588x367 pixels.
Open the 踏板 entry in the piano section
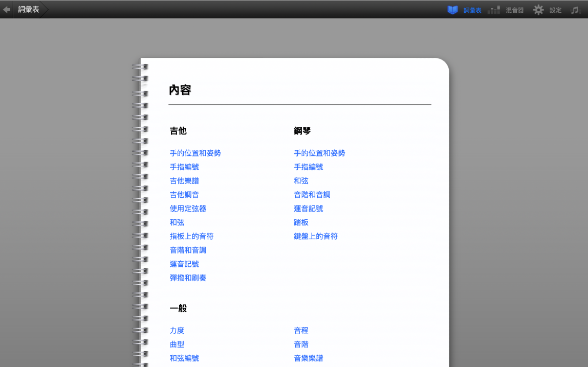pos(300,222)
